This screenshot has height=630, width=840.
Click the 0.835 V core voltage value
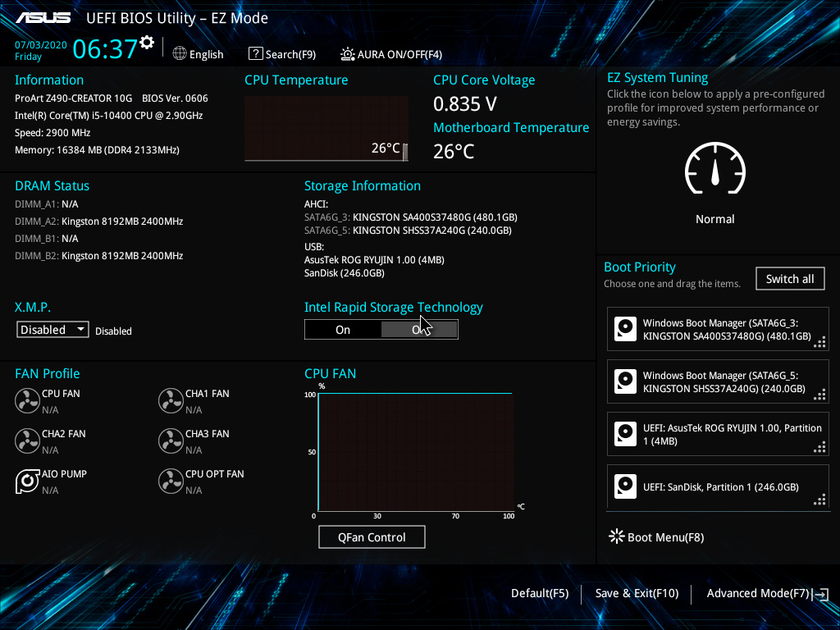(465, 104)
